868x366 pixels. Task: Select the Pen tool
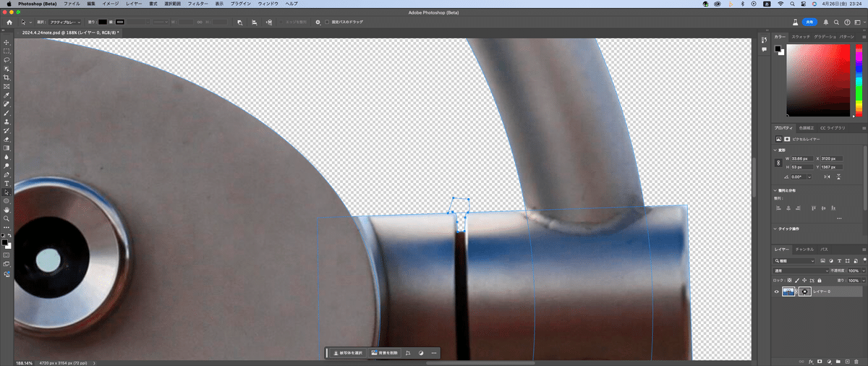7,174
